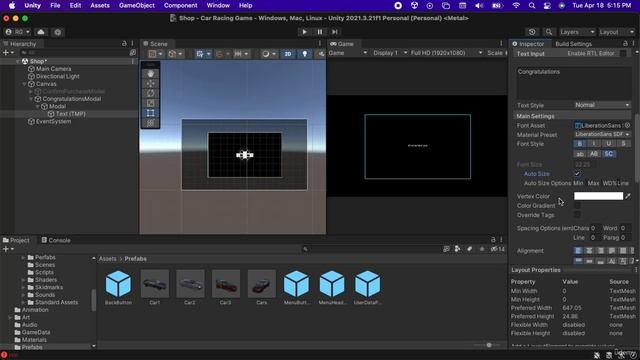This screenshot has width=640, height=360.
Task: Click the Pause button
Action: click(320, 32)
